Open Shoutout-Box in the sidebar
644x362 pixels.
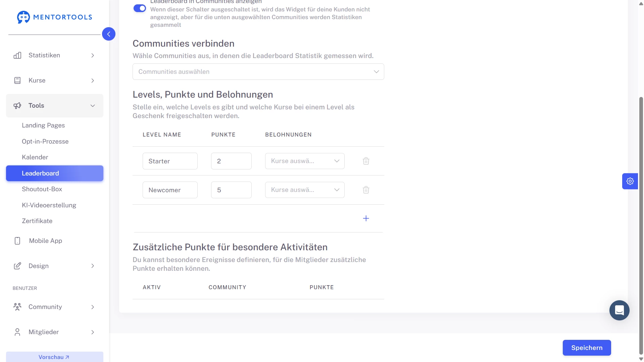pyautogui.click(x=42, y=189)
